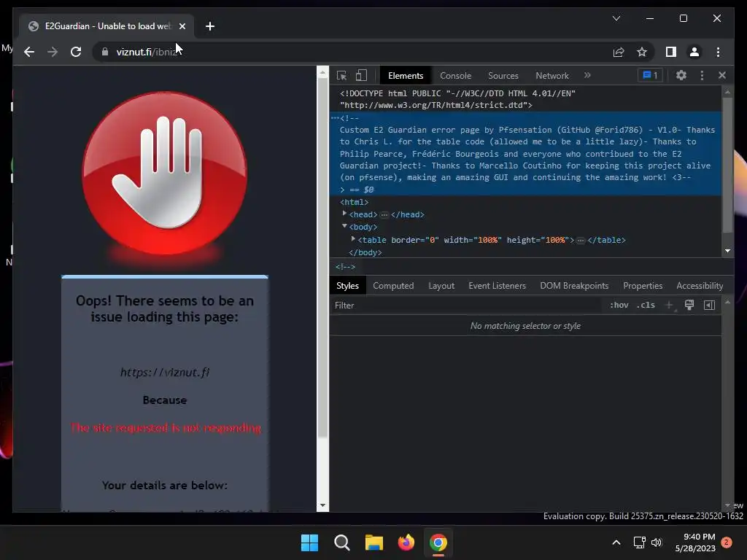Open the Accessibility pane
The image size is (747, 560).
[700, 286]
